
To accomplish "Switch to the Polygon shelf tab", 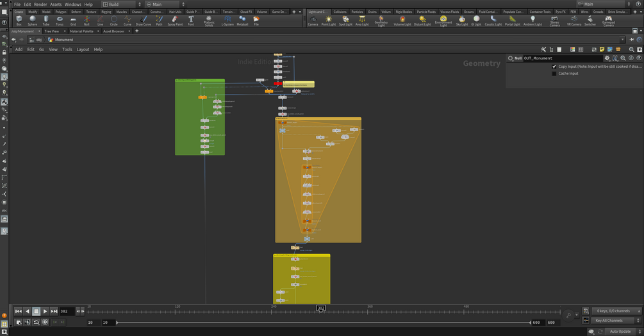I will tap(61, 12).
